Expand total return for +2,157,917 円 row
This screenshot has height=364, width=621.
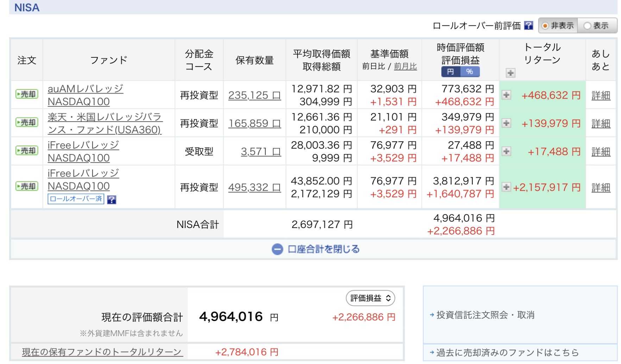[506, 187]
